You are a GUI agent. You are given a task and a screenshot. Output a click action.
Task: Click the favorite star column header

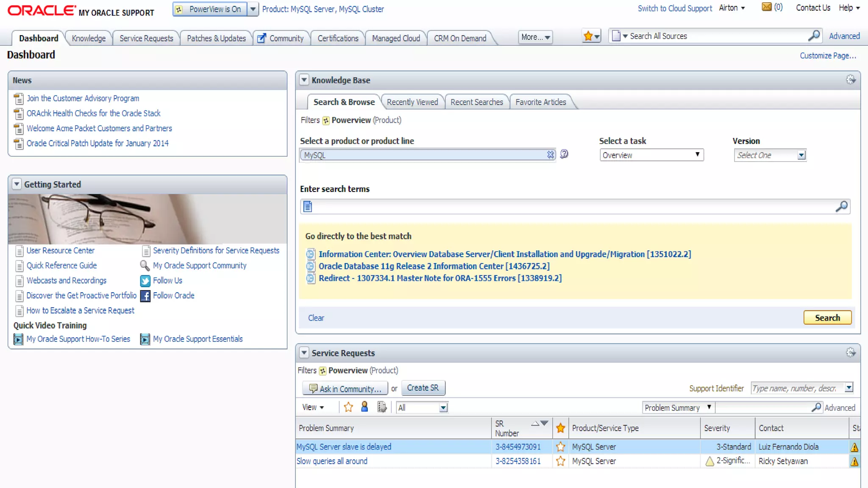[560, 428]
